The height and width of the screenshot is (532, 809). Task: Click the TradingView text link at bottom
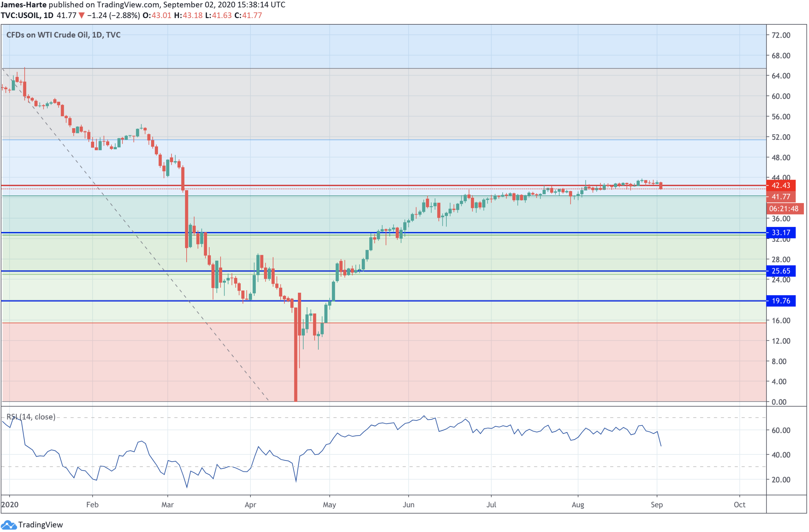(x=40, y=525)
